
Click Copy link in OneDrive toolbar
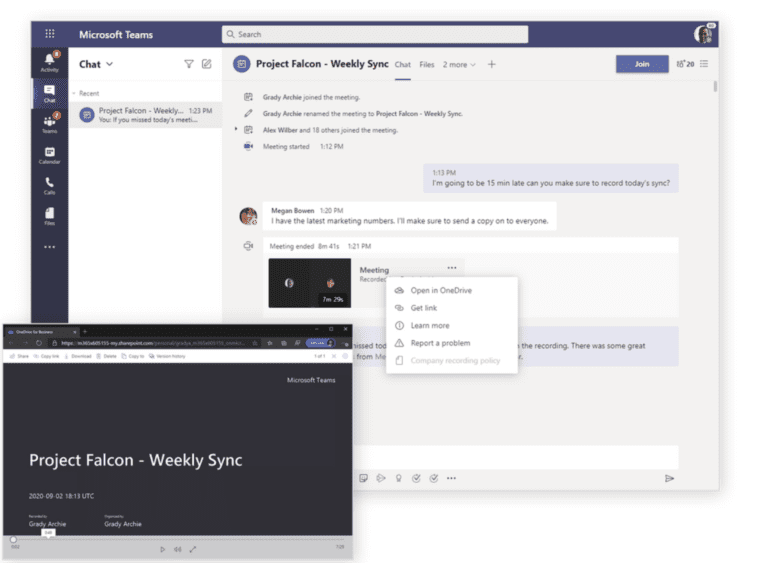coord(46,356)
